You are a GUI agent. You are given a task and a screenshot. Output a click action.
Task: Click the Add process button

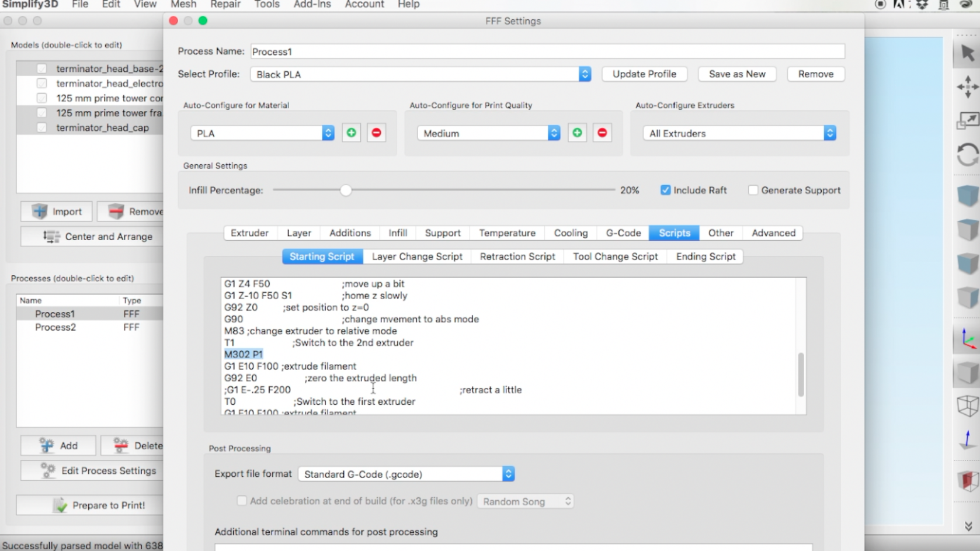58,445
